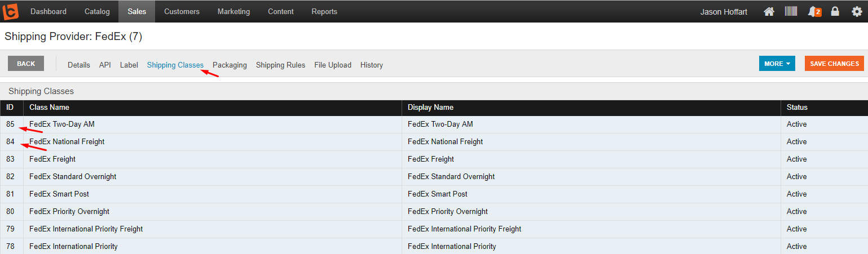Open the Catalog menu
The image size is (868, 254).
(x=97, y=11)
